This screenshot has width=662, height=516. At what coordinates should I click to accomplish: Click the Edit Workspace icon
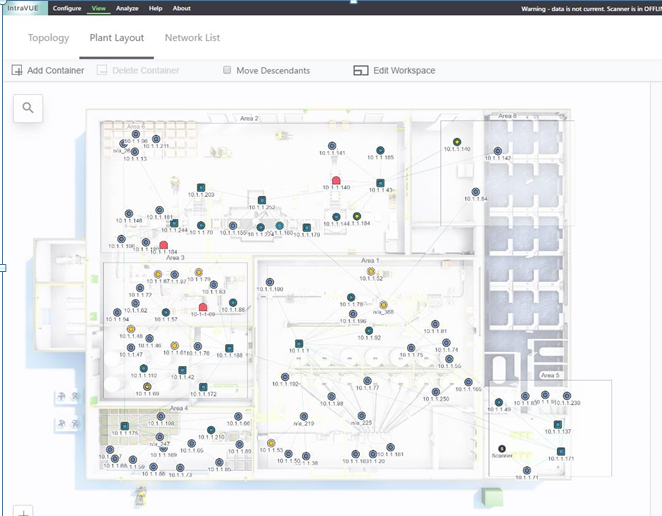pyautogui.click(x=361, y=71)
